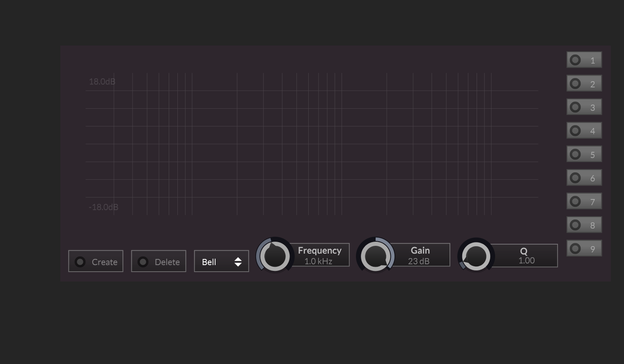Toggle band 6 button

coord(584,178)
